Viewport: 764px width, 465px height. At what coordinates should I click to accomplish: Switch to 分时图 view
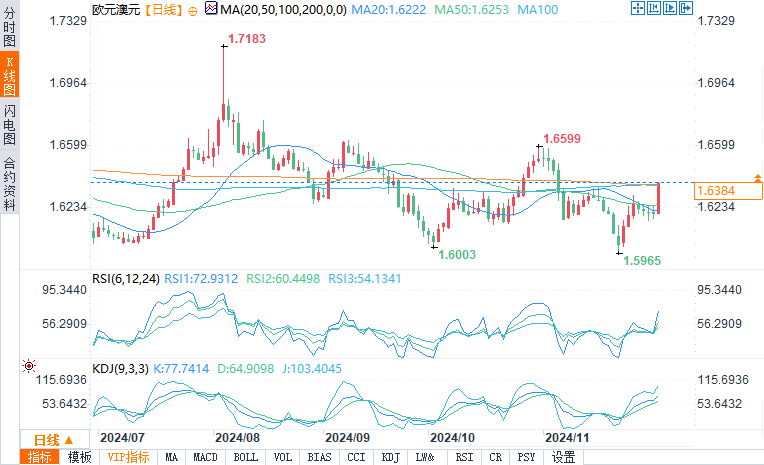coord(9,27)
